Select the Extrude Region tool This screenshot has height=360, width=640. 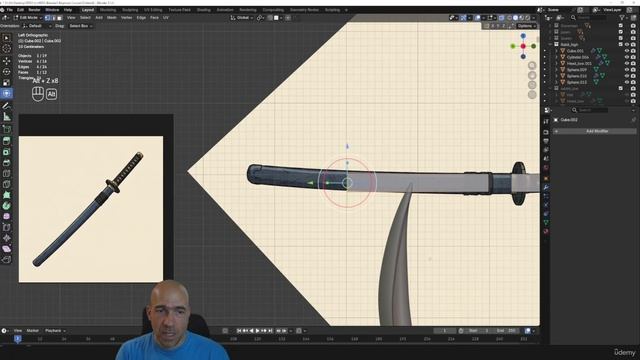[7, 141]
